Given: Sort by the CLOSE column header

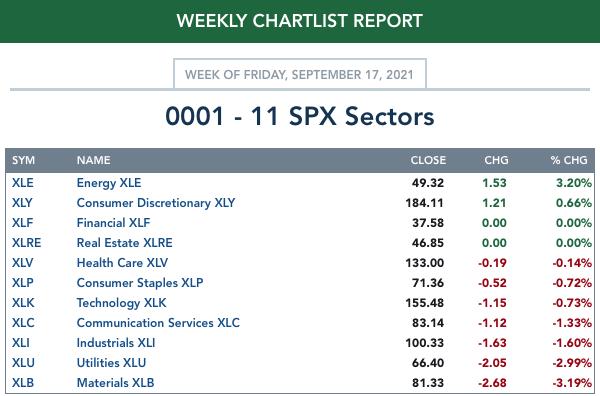Looking at the screenshot, I should [x=428, y=160].
